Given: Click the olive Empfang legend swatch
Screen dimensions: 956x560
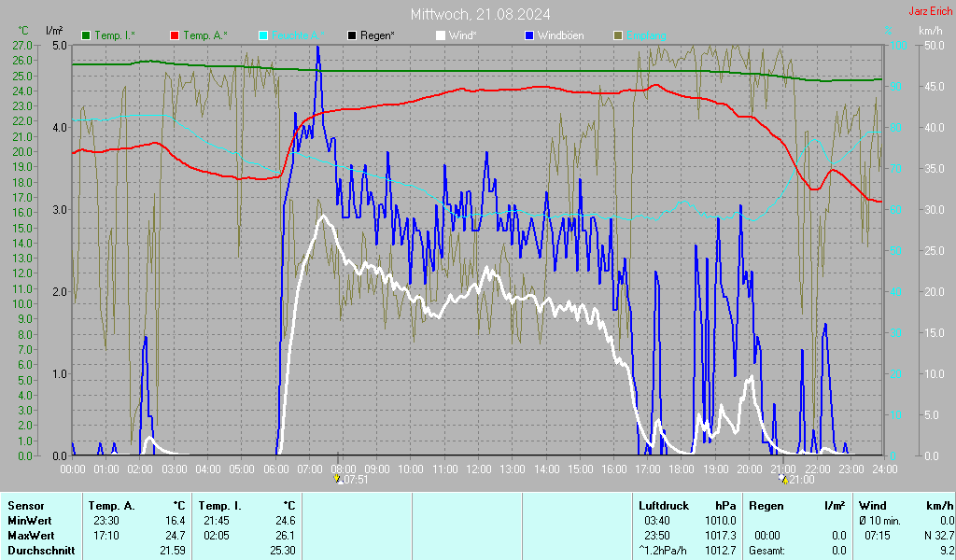Looking at the screenshot, I should pos(618,36).
